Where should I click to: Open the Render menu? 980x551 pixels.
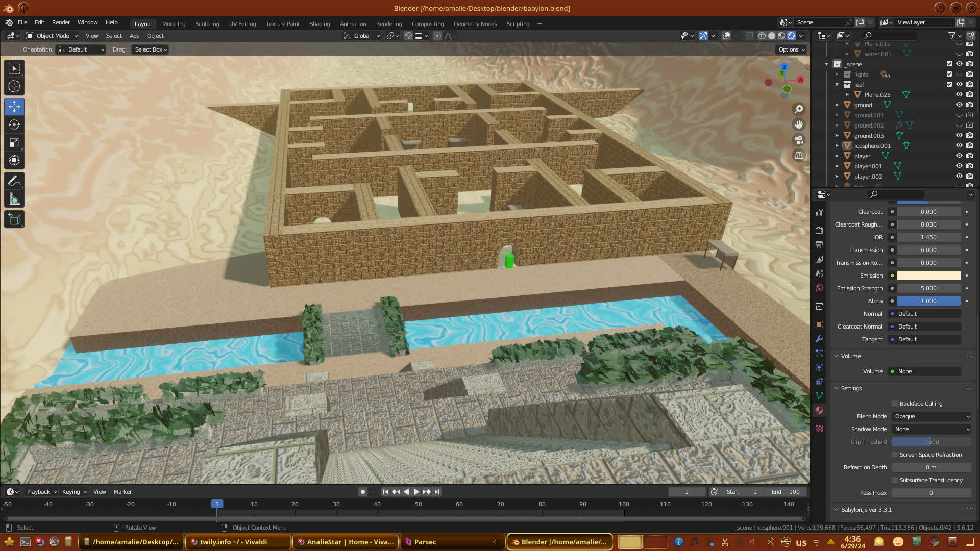tap(61, 22)
